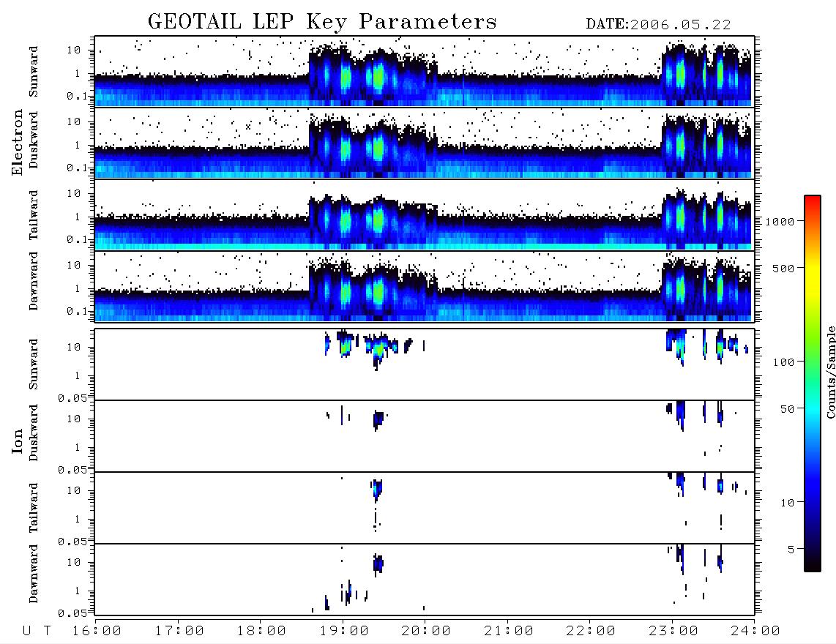Click the "U T" time axis label
Image resolution: width=836 pixels, height=644 pixels.
[x=37, y=631]
